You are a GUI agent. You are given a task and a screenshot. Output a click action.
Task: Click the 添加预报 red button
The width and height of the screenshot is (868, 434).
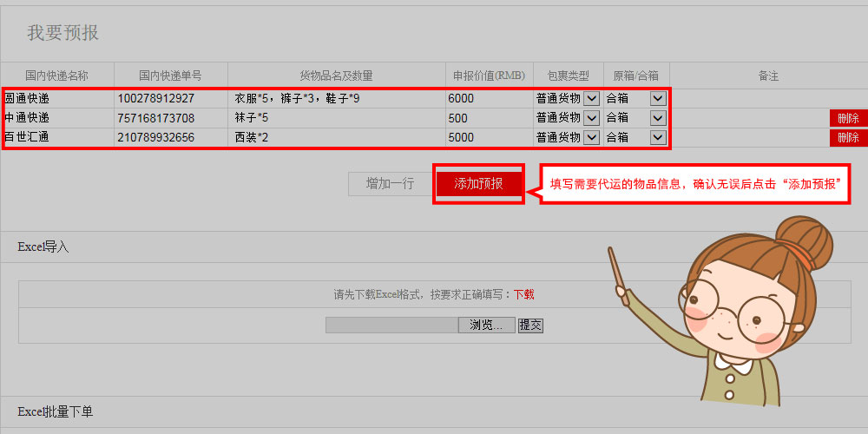478,184
